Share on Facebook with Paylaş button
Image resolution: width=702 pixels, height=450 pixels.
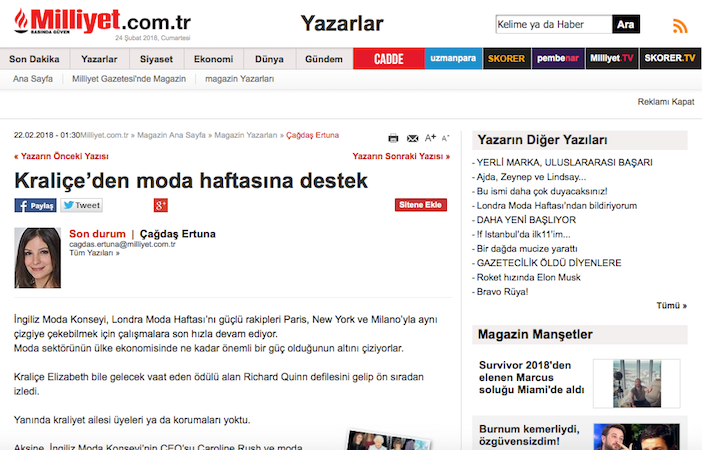pyautogui.click(x=35, y=205)
